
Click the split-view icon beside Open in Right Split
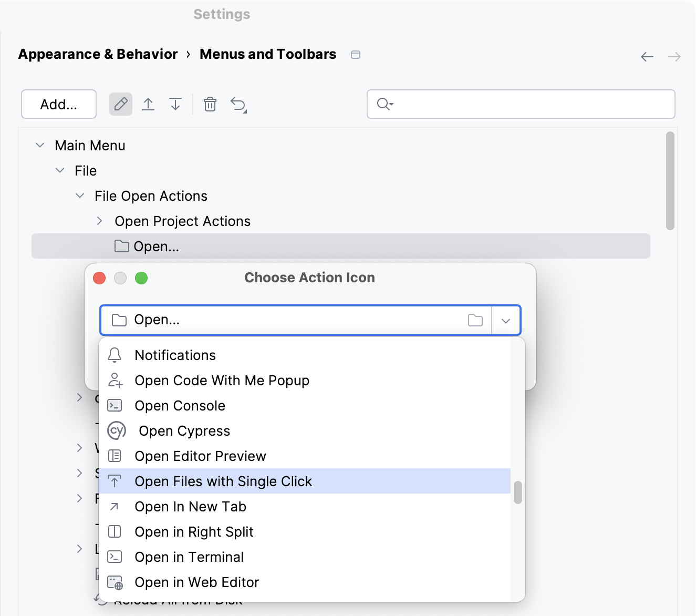(x=115, y=531)
